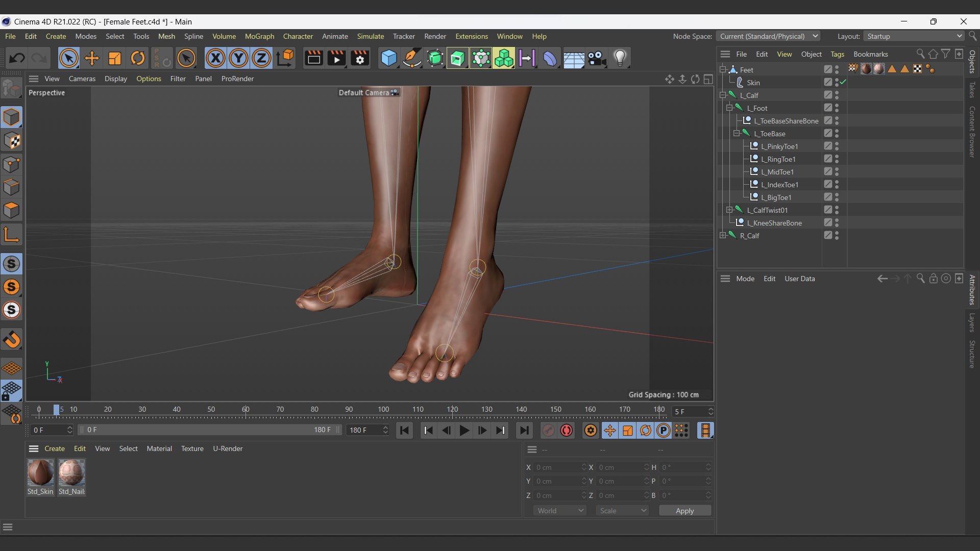Click the MoGraph Cloner green cubes icon

click(x=504, y=58)
